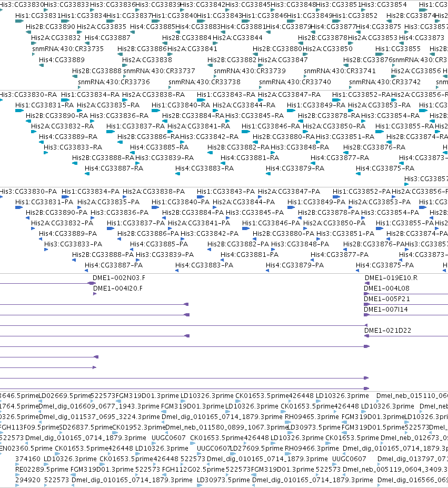448x488 pixels.
Task: Open the LD02669.5prime EST label
Action: coord(65,396)
